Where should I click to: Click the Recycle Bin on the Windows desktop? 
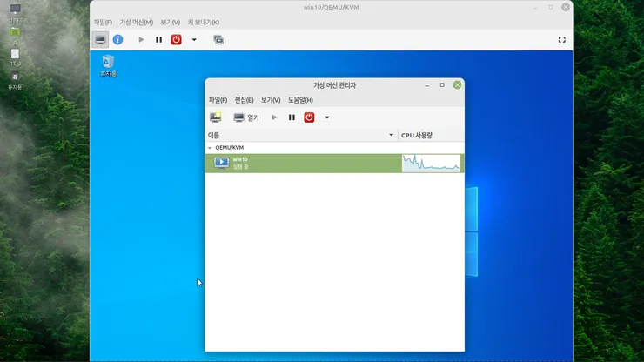pyautogui.click(x=109, y=66)
